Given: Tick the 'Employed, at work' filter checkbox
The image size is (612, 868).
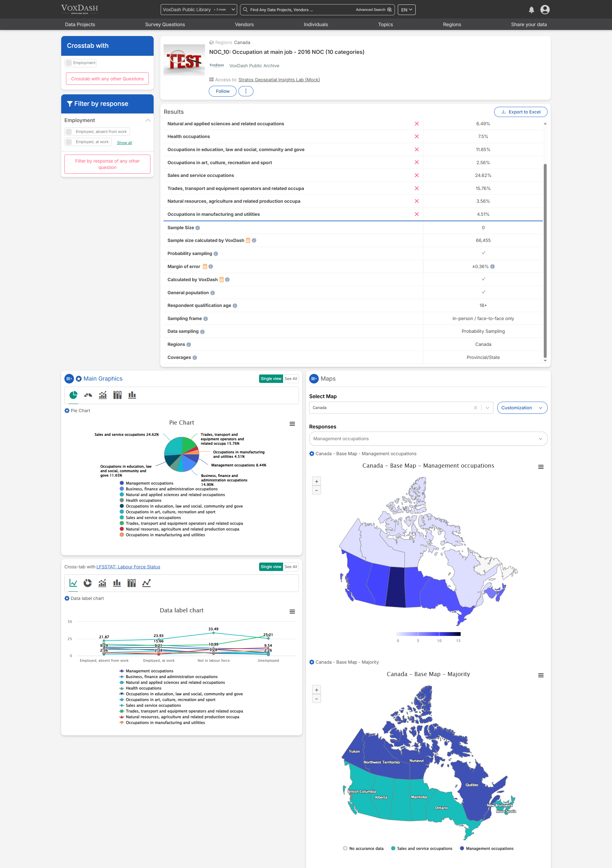Looking at the screenshot, I should [x=69, y=142].
